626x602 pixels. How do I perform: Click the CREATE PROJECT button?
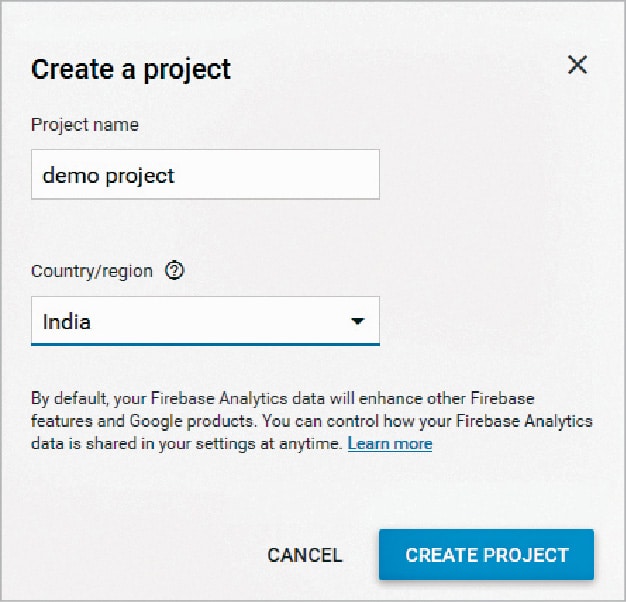(x=486, y=555)
